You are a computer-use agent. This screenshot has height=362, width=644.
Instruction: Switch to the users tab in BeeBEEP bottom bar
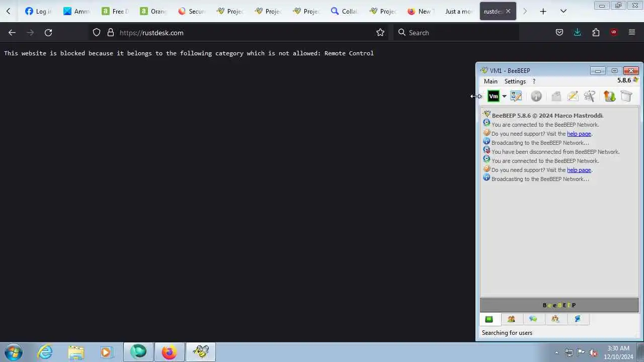(511, 319)
